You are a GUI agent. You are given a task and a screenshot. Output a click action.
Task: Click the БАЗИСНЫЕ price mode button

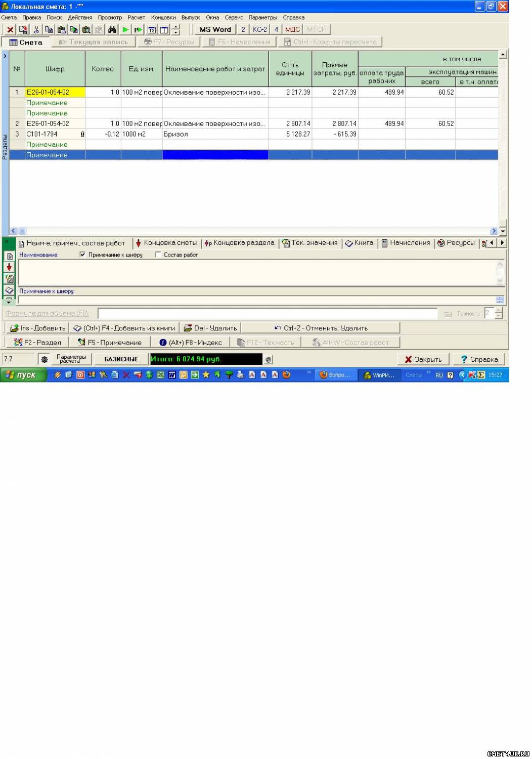[x=121, y=359]
